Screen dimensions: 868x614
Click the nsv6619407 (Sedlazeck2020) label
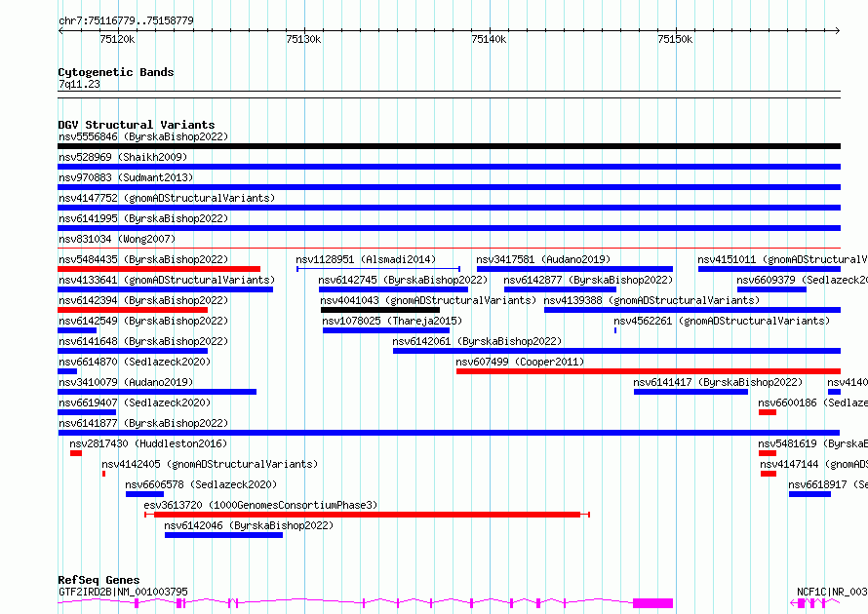pyautogui.click(x=135, y=403)
